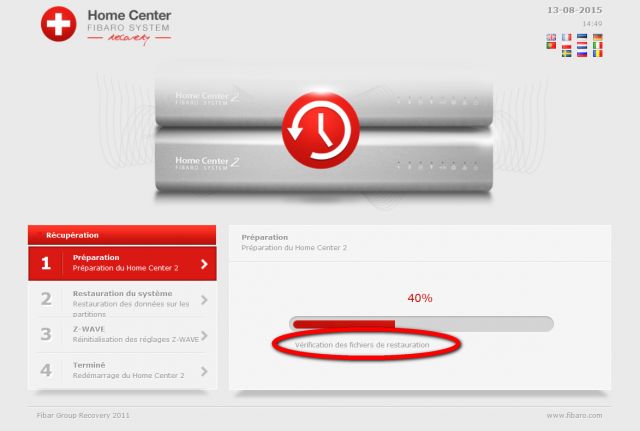Viewport: 640px width, 431px height.
Task: Switch language with the Italian flag
Action: 598,45
